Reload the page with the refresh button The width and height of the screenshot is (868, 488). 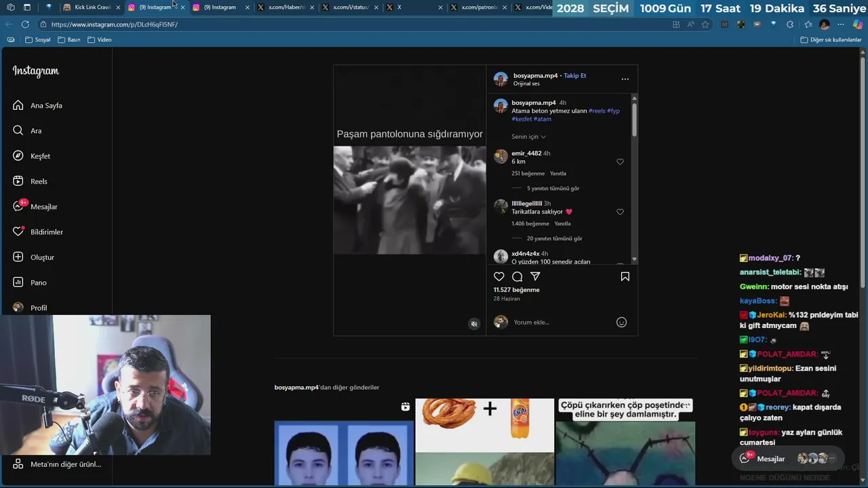pyautogui.click(x=25, y=24)
